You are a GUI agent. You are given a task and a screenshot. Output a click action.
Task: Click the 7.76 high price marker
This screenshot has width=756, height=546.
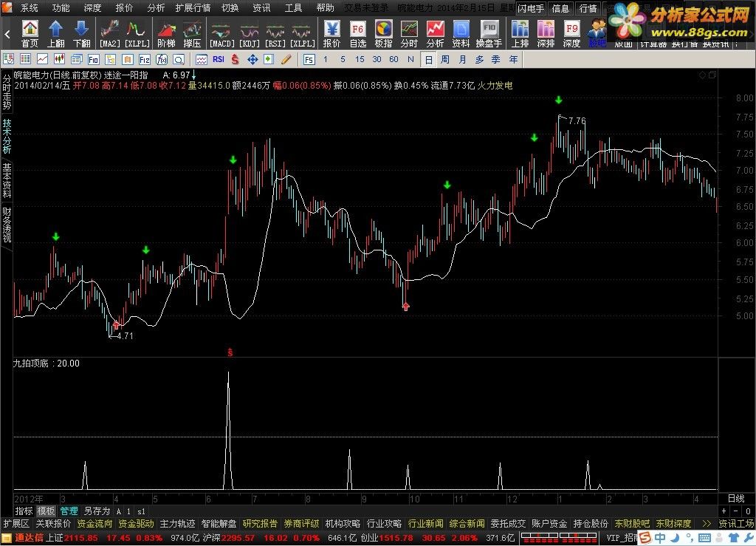577,120
